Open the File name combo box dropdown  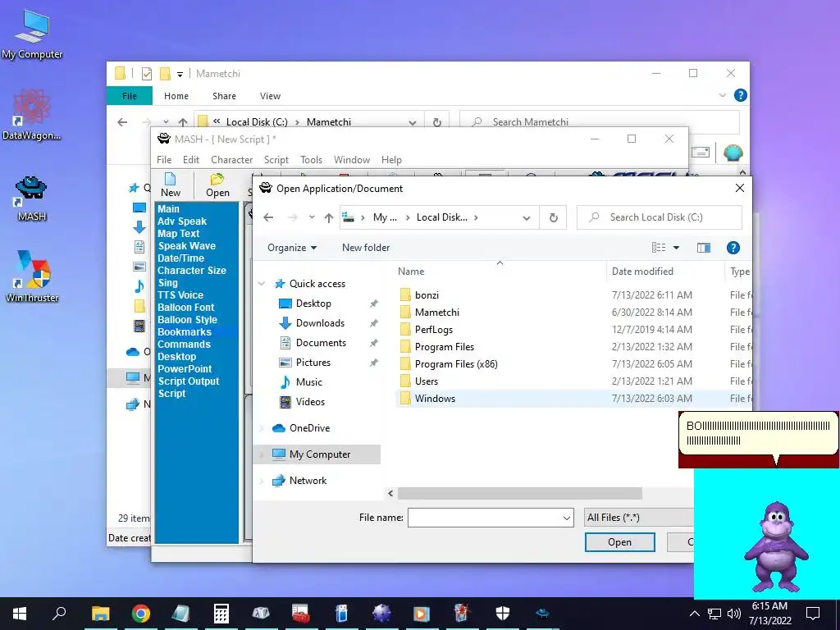pyautogui.click(x=566, y=518)
